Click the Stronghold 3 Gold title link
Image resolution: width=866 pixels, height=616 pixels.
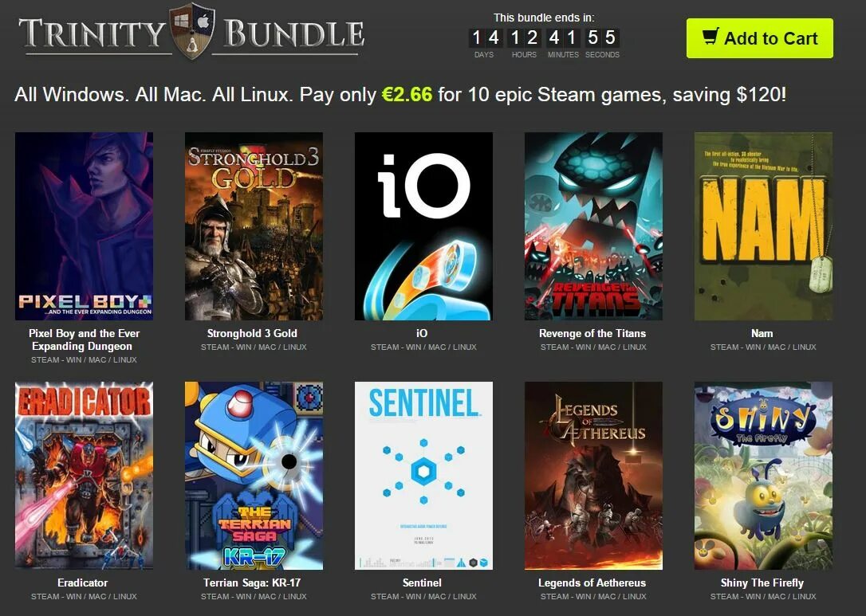pos(253,333)
